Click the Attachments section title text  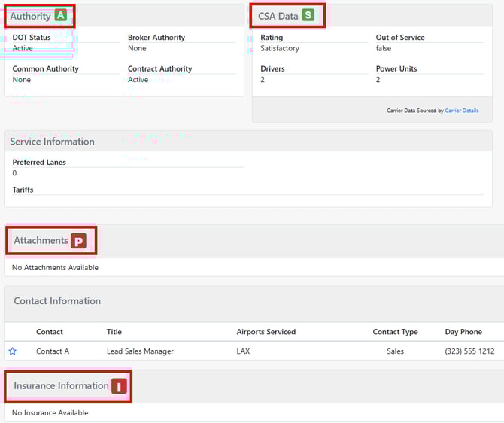click(41, 241)
